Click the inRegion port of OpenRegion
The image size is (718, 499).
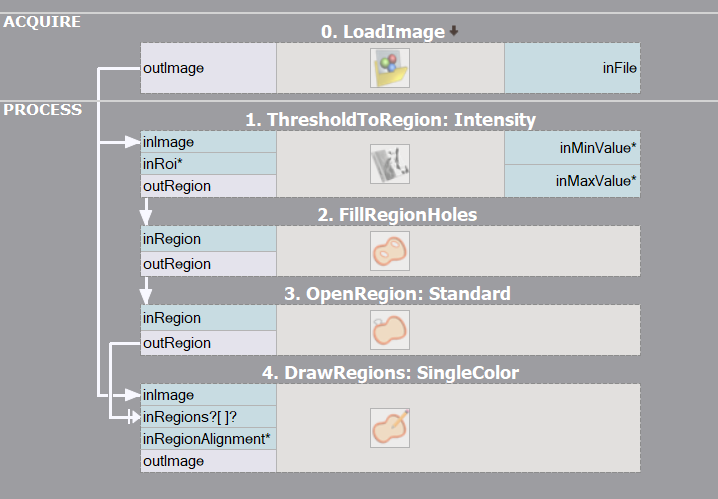point(208,318)
